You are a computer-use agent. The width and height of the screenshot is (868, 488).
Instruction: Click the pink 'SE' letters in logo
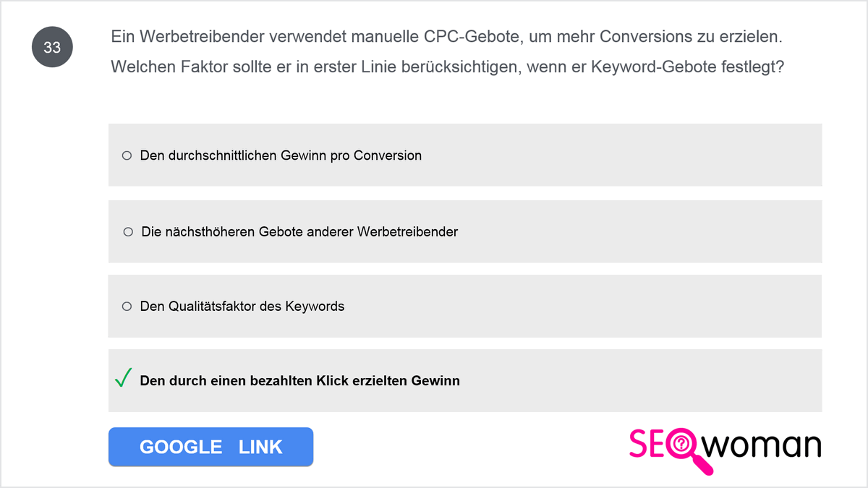click(647, 444)
